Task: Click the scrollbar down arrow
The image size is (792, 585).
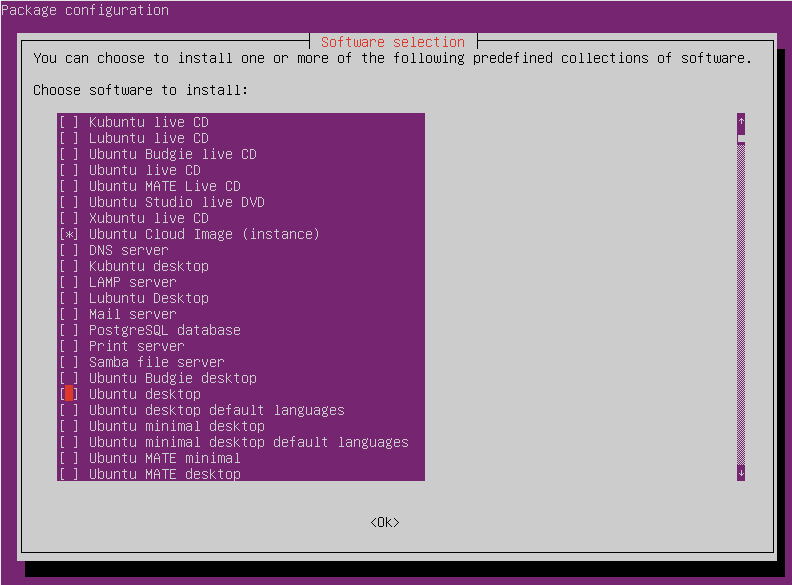Action: (x=741, y=473)
